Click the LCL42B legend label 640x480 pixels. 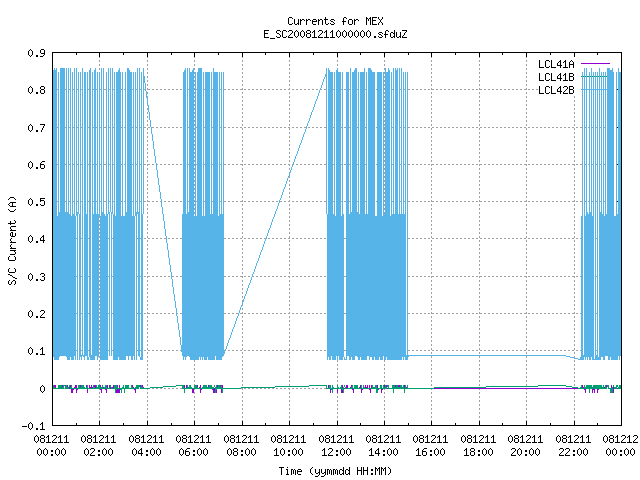556,90
